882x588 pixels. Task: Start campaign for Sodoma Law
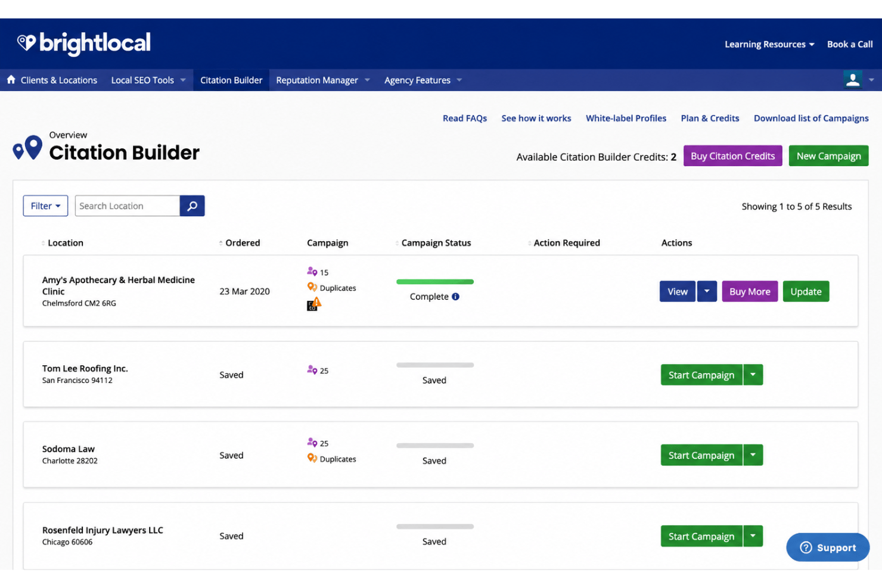click(x=701, y=455)
